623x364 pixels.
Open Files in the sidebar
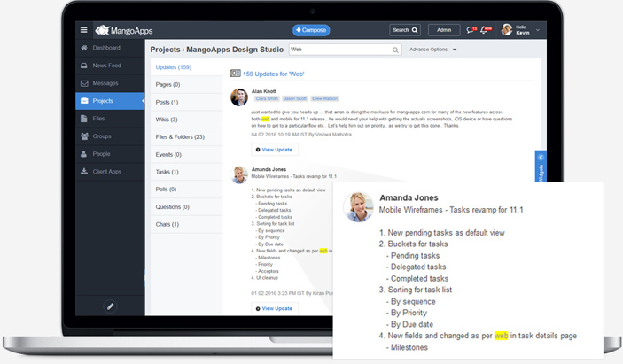(x=110, y=119)
